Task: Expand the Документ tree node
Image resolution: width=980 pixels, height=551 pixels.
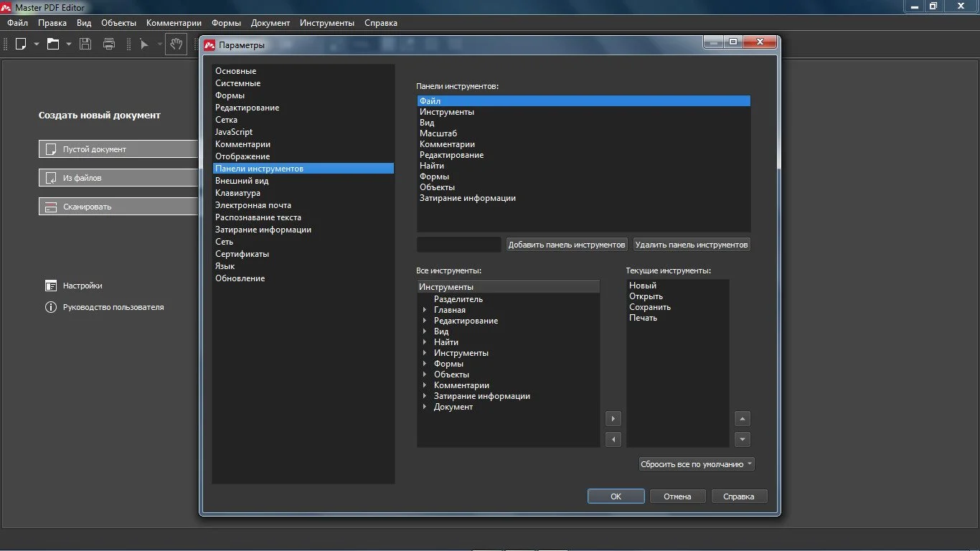Action: 425,407
